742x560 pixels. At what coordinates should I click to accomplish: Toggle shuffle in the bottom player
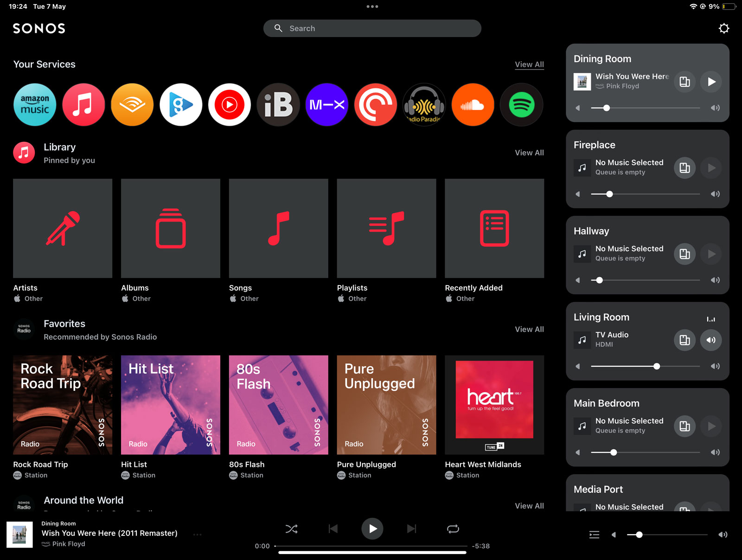point(292,529)
